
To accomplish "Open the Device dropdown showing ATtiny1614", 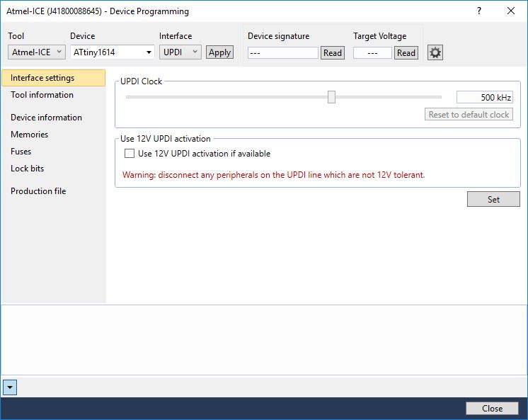I will [x=112, y=52].
